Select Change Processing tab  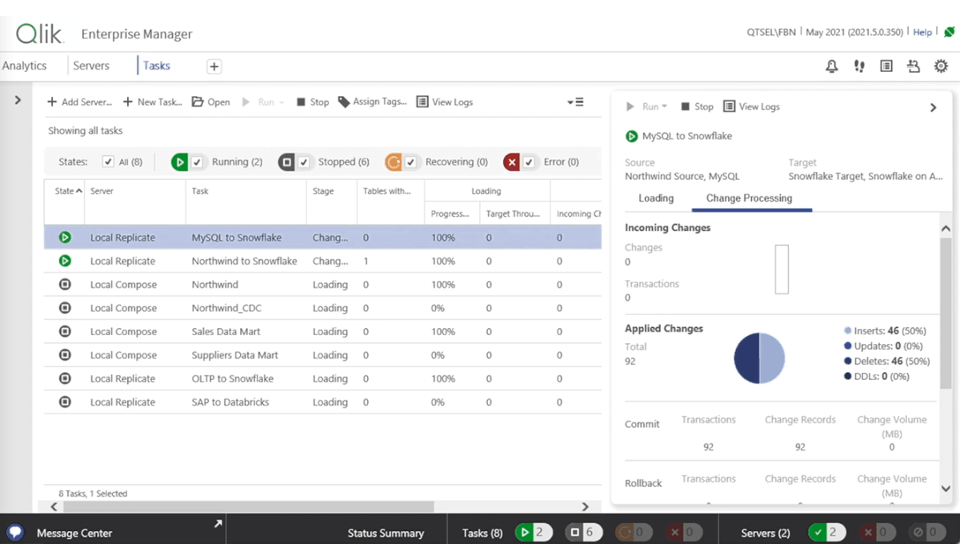[x=749, y=198]
